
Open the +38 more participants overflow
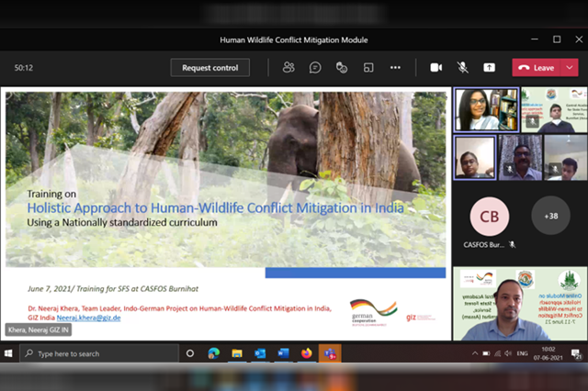(x=551, y=216)
